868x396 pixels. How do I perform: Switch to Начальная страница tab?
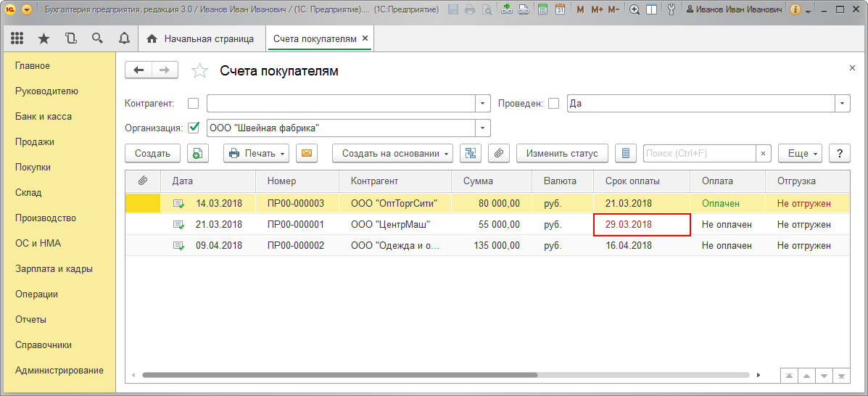[201, 38]
